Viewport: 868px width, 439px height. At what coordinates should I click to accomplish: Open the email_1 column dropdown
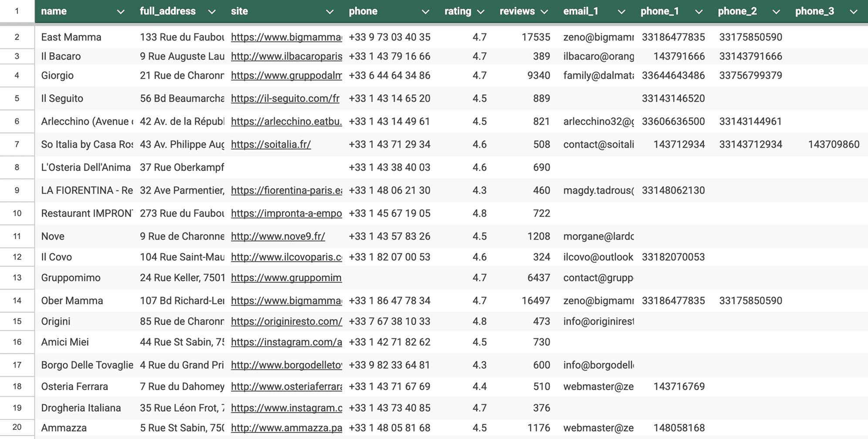pyautogui.click(x=622, y=11)
